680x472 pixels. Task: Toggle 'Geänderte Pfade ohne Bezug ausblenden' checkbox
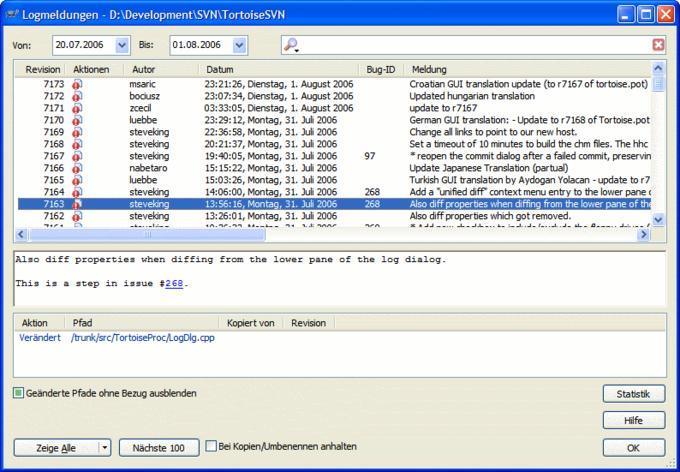point(18,393)
